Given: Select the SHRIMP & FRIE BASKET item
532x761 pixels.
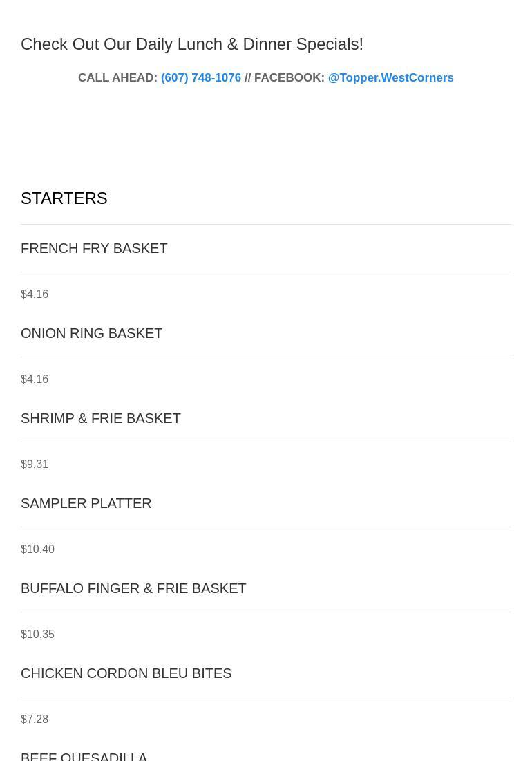Looking at the screenshot, I should pos(101,418).
